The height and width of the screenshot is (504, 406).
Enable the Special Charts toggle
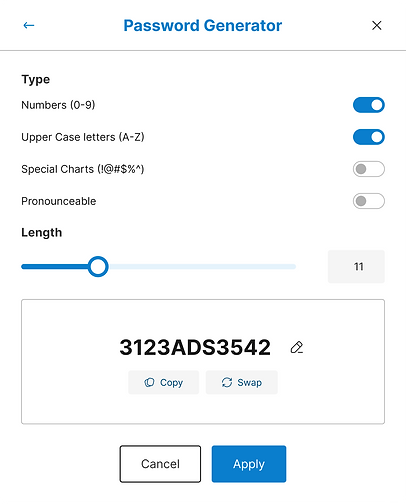tap(369, 169)
